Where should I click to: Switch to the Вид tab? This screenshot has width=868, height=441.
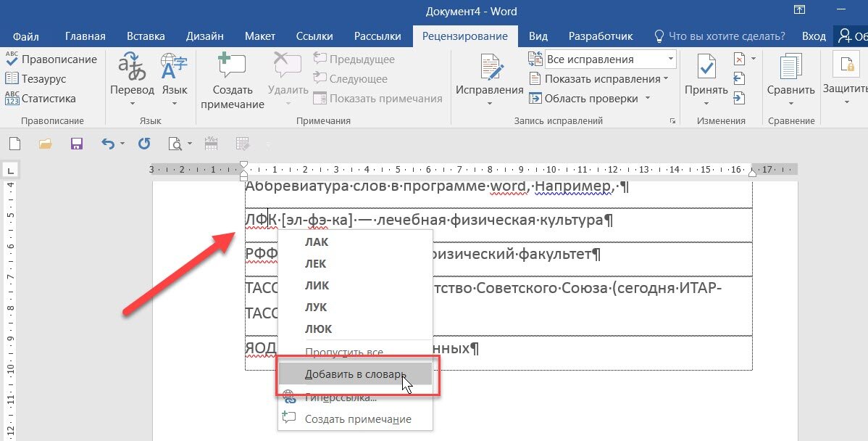coord(538,36)
